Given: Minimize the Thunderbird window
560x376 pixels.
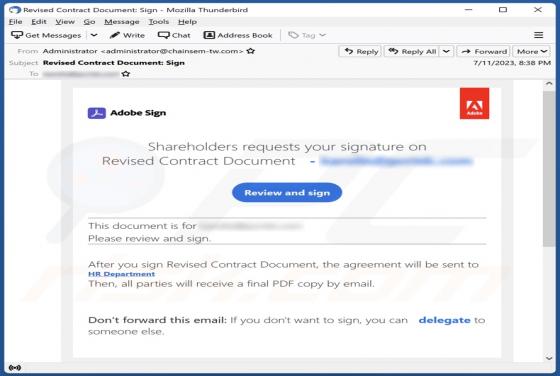Looking at the screenshot, I should 468,10.
